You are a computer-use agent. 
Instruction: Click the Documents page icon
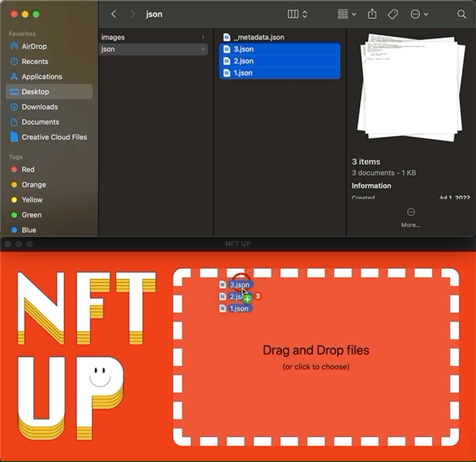(14, 122)
